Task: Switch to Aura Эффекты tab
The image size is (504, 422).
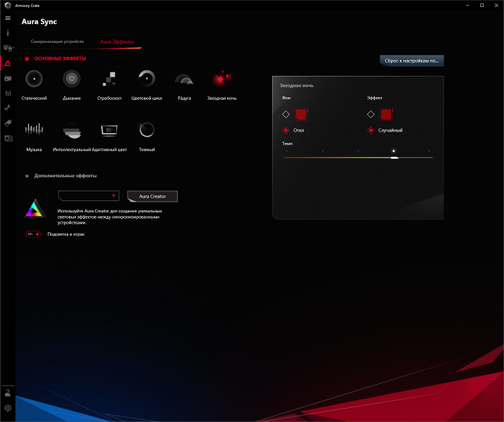Action: (117, 41)
